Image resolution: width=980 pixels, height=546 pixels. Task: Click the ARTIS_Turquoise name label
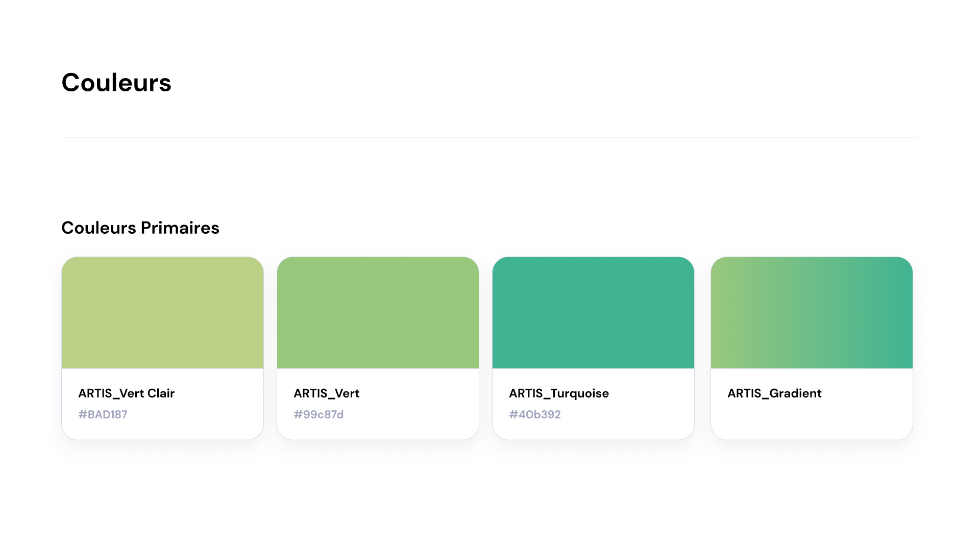click(x=558, y=393)
